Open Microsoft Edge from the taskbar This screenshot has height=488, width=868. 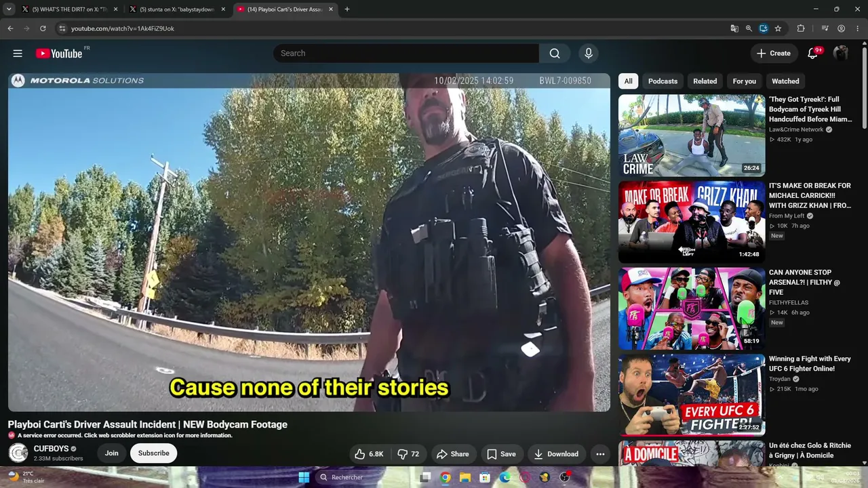(x=505, y=477)
